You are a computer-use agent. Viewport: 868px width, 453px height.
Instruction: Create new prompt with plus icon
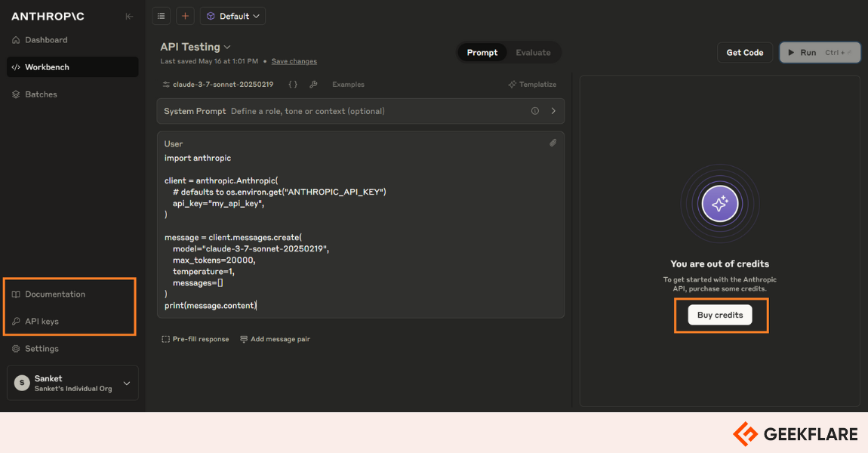185,16
